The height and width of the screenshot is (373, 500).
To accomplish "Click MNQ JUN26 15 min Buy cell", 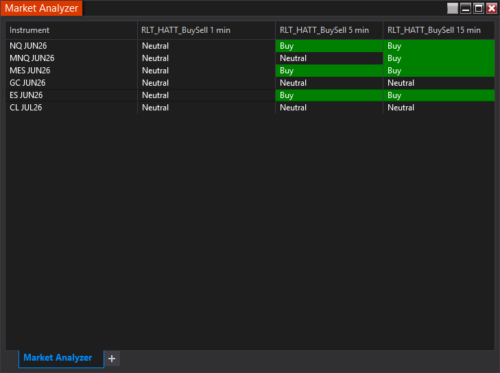I will 439,58.
